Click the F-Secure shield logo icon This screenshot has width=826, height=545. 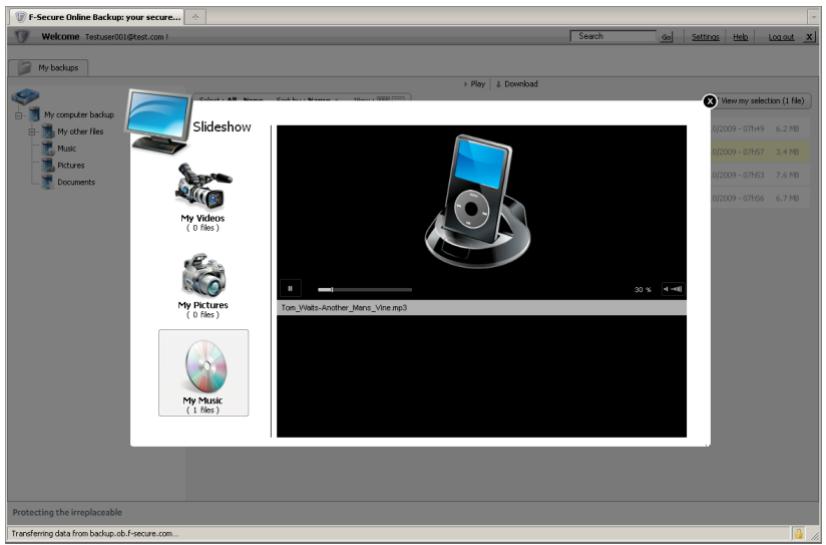(22, 36)
